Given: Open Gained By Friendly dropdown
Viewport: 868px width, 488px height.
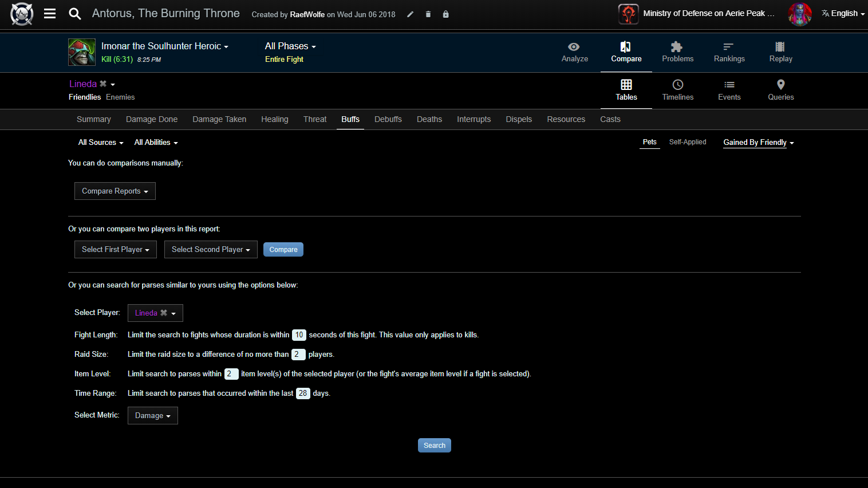Looking at the screenshot, I should click(759, 142).
